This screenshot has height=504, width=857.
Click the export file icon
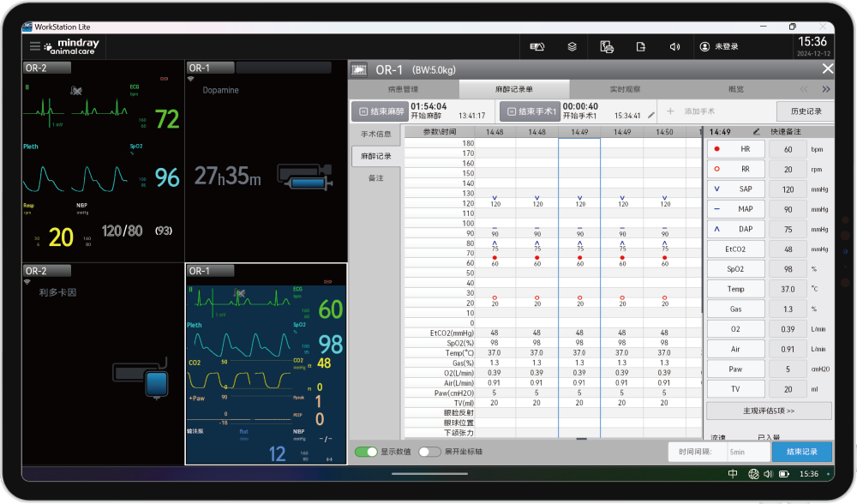click(x=640, y=46)
